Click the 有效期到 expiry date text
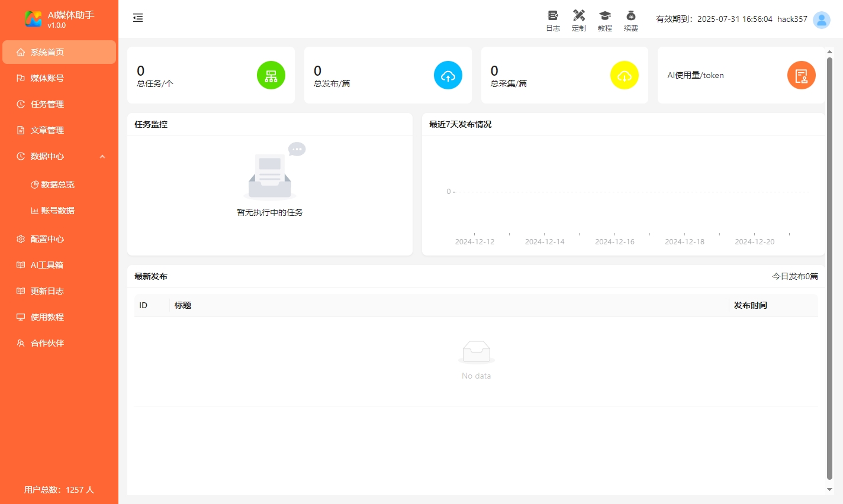The image size is (843, 504). [x=714, y=19]
